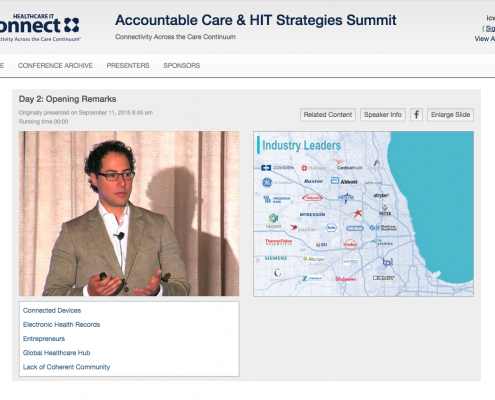Screen dimensions: 495x400
Task: Click the Baxter logo on the slide
Action: click(x=313, y=181)
